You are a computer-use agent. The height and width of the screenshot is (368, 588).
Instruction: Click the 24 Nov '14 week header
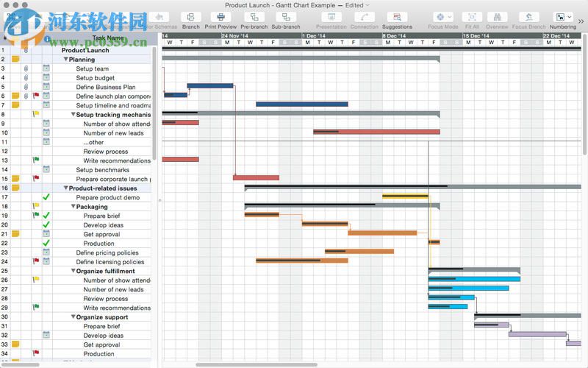[261, 35]
